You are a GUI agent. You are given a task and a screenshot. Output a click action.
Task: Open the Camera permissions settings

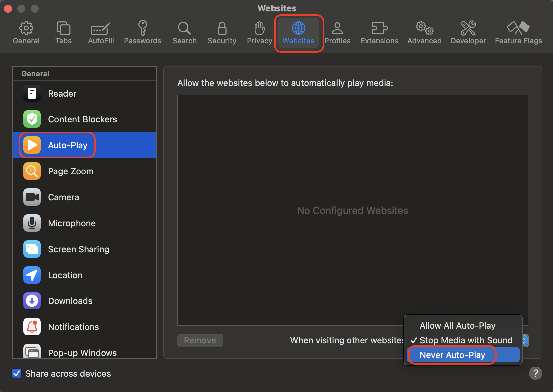click(63, 197)
